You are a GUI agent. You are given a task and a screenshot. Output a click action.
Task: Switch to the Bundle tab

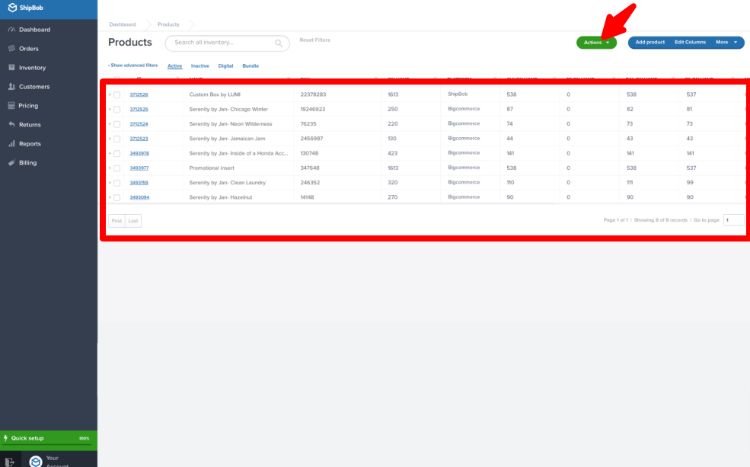(251, 66)
